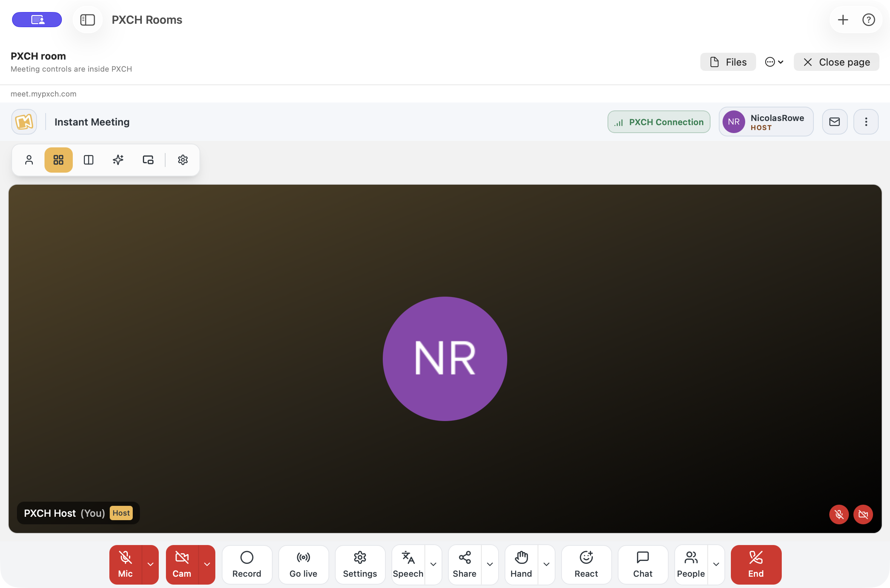Choose the picture-in-picture layout
The image size is (890, 588).
(x=148, y=160)
